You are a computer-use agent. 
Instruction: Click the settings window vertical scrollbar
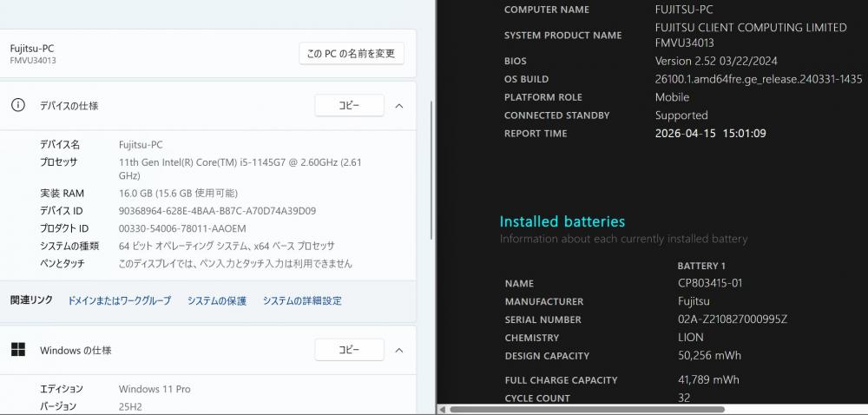coord(431,170)
